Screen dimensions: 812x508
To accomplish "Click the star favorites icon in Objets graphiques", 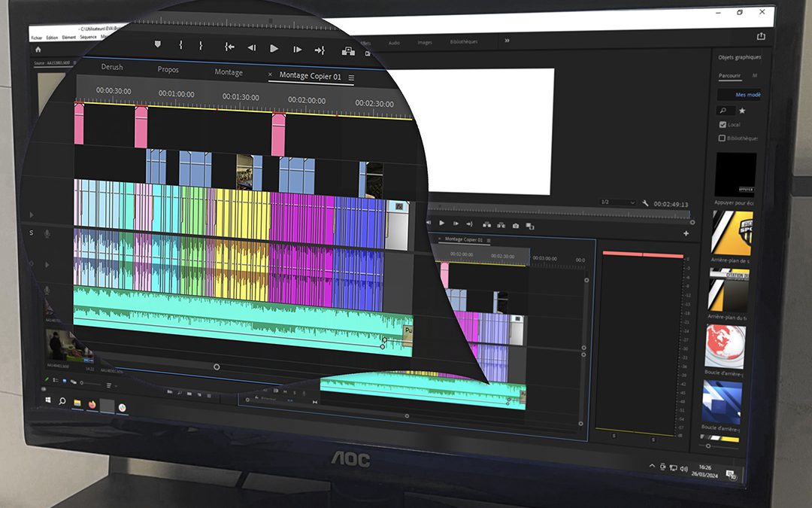I will click(742, 111).
